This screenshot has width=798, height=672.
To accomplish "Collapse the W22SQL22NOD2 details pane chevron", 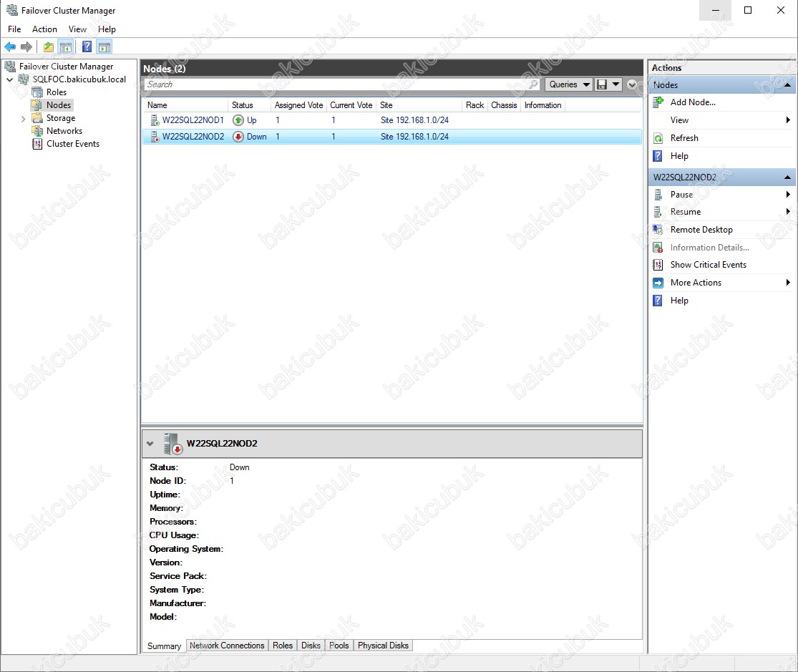I will (150, 444).
